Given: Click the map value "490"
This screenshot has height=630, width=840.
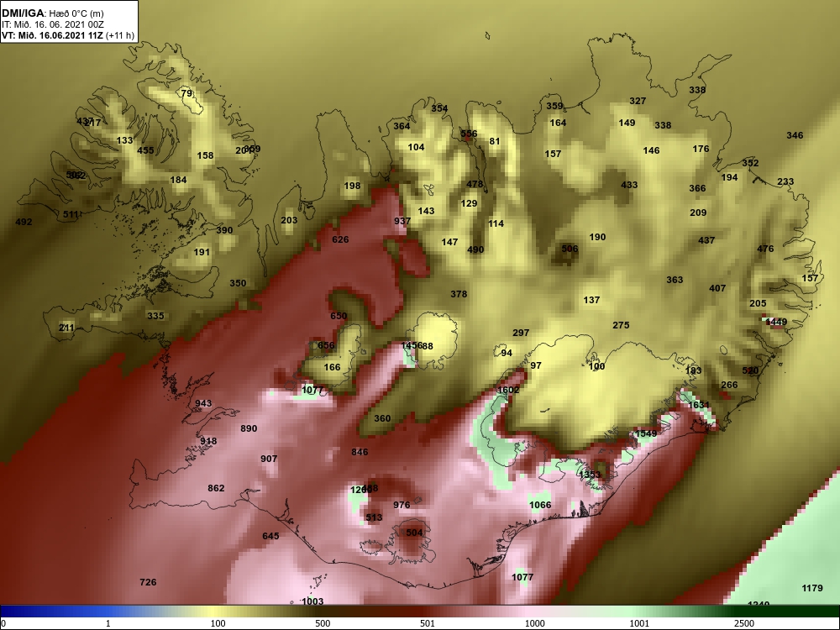Looking at the screenshot, I should [x=475, y=249].
